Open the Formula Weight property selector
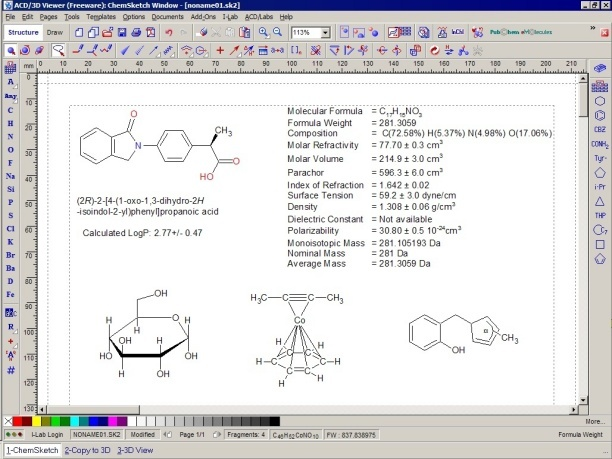Image resolution: width=612 pixels, height=459 pixels. coord(580,436)
